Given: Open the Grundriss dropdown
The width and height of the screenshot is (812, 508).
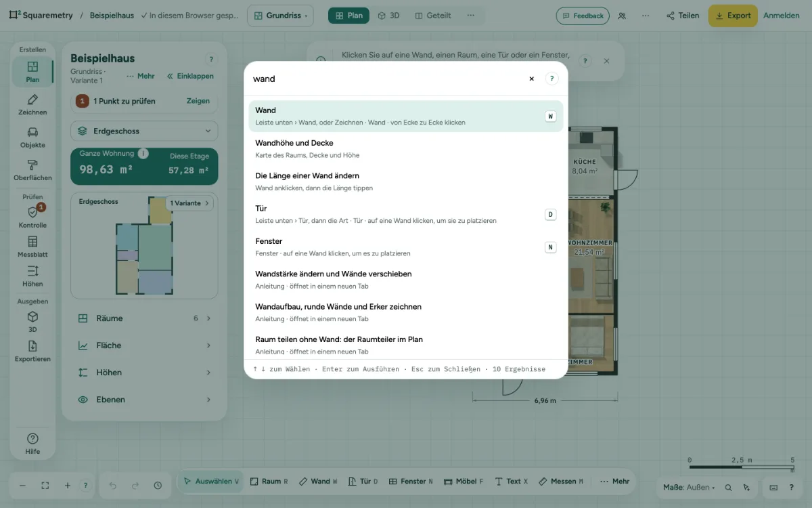Looking at the screenshot, I should [x=280, y=16].
